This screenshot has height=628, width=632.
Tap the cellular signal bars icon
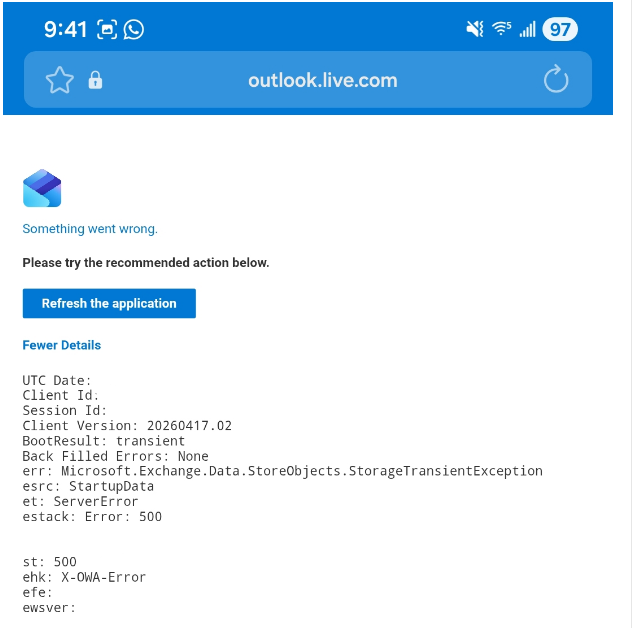(528, 29)
